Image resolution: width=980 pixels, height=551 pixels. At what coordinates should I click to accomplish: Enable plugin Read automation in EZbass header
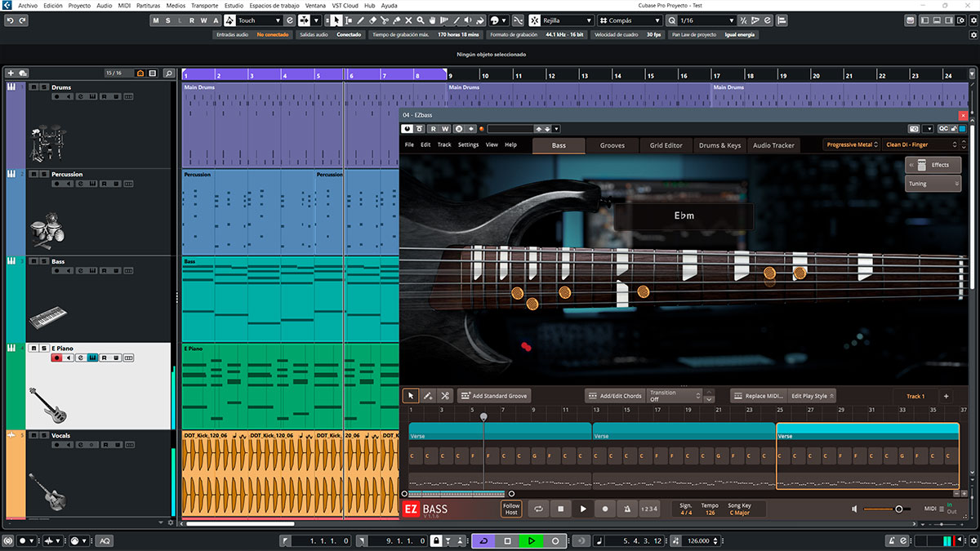click(434, 128)
